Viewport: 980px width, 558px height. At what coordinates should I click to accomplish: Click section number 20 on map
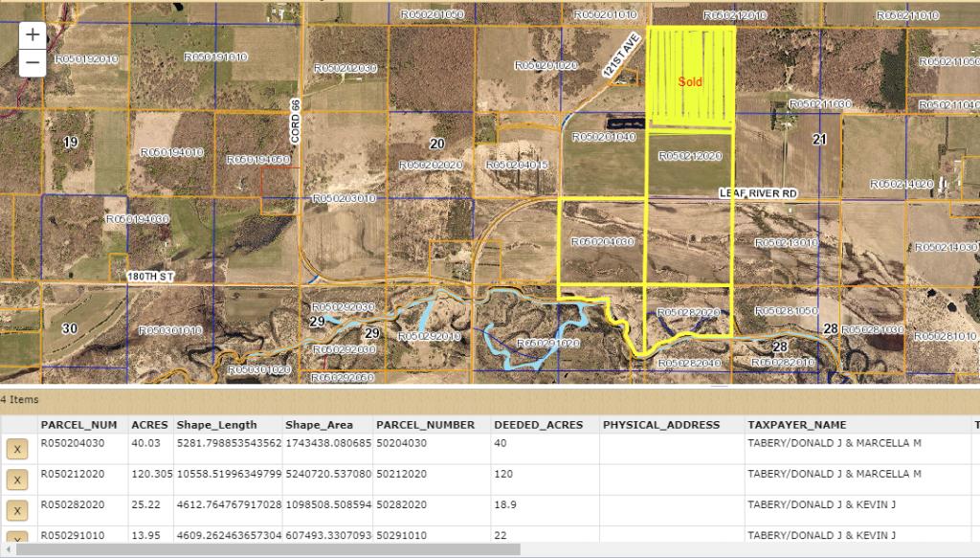click(x=436, y=144)
